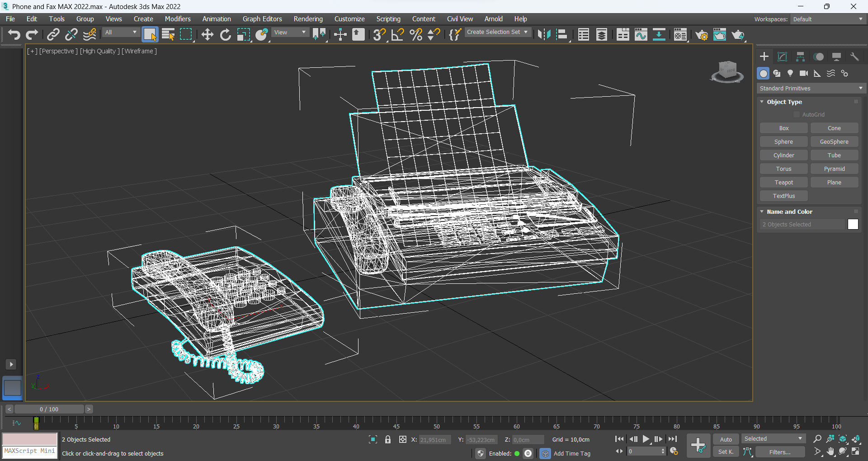Screen dimensions: 868x461
Task: Click the Teapot primitive button
Action: click(784, 182)
